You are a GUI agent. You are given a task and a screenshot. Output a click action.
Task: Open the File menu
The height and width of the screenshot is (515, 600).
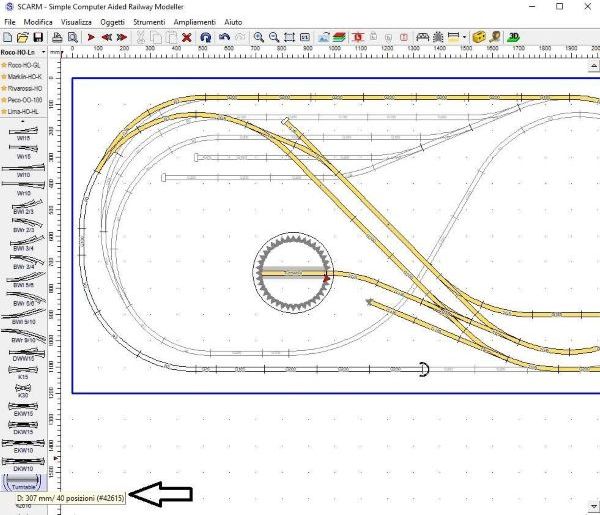[x=10, y=22]
